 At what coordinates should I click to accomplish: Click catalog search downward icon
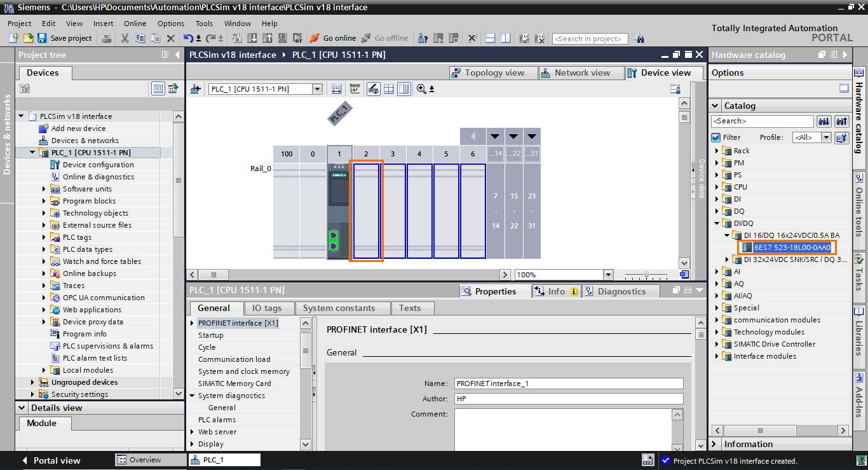[x=824, y=121]
